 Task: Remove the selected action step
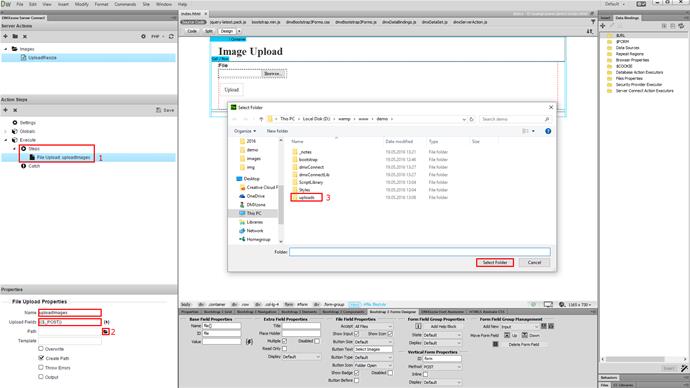tap(15, 110)
